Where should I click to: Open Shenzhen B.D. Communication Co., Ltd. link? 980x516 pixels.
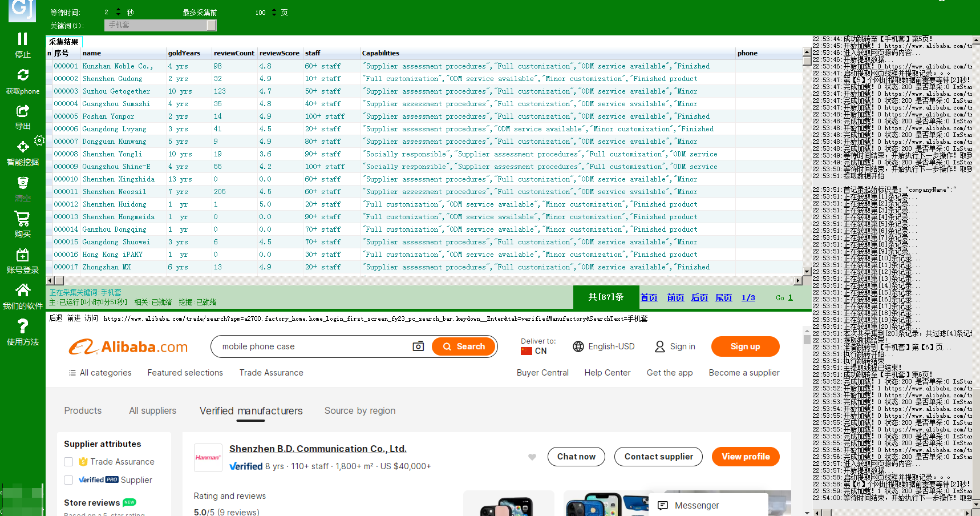tap(318, 449)
